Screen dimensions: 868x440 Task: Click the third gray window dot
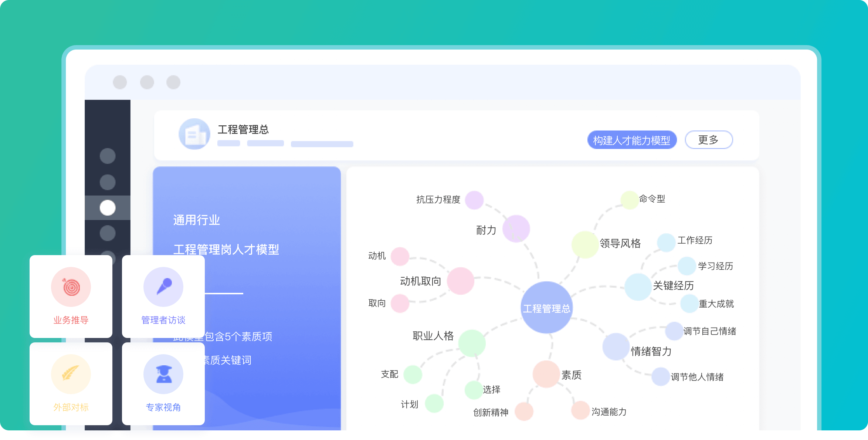click(x=173, y=82)
